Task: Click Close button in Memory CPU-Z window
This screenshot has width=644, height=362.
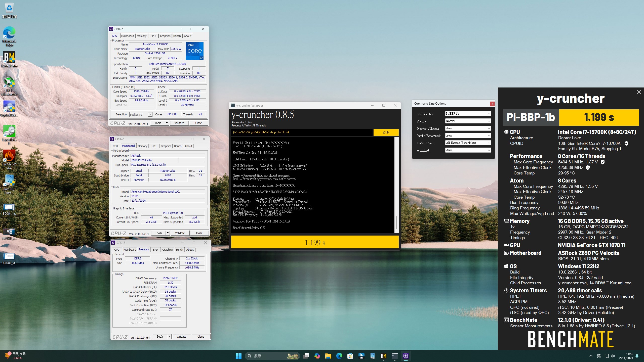Action: (x=201, y=337)
